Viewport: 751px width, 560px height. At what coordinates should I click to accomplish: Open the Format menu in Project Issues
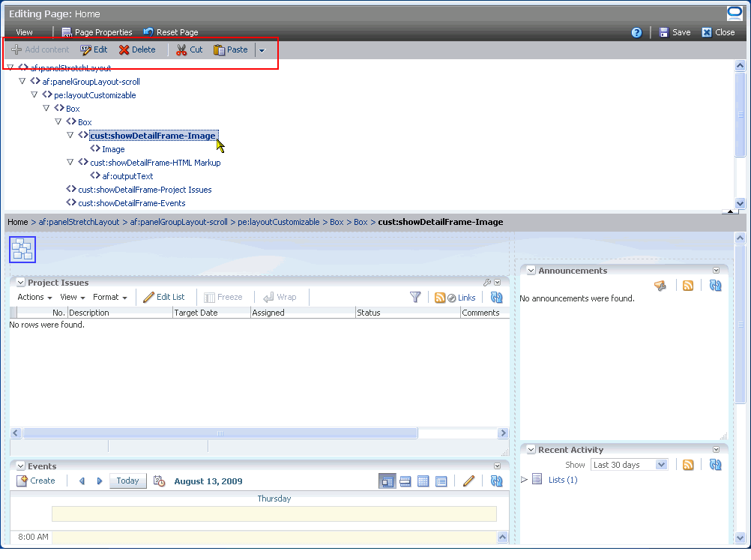tap(110, 298)
